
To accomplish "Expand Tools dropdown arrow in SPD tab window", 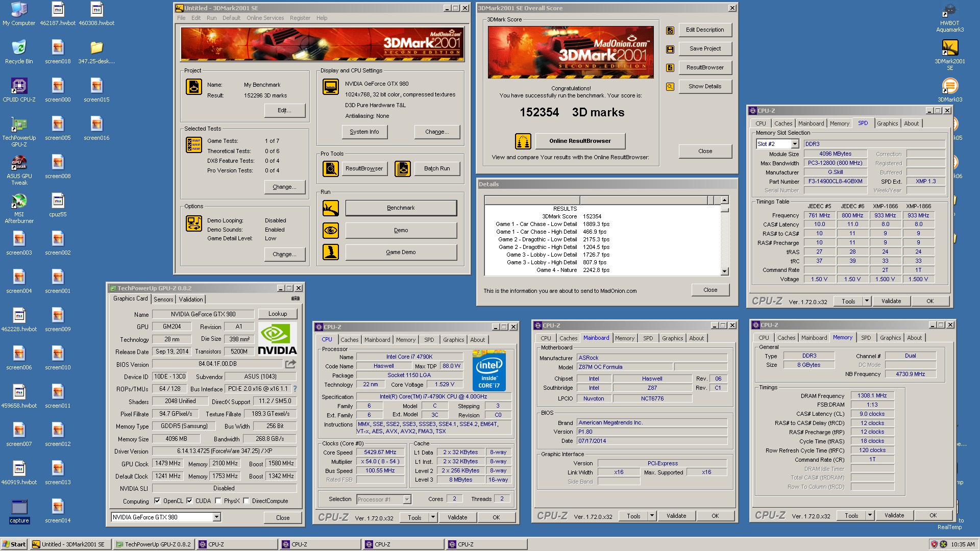I will click(x=867, y=302).
